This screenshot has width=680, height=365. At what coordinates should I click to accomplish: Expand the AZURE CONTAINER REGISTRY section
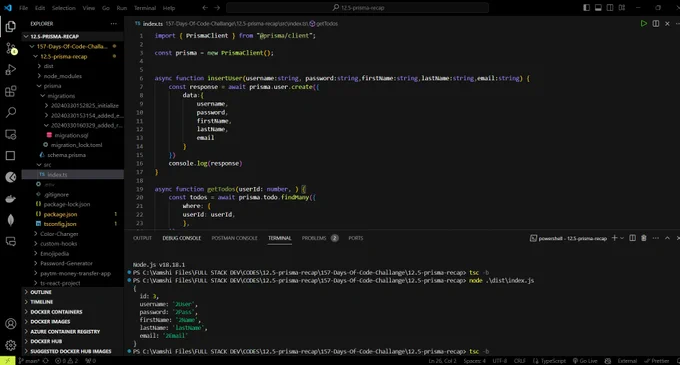[x=73, y=332]
